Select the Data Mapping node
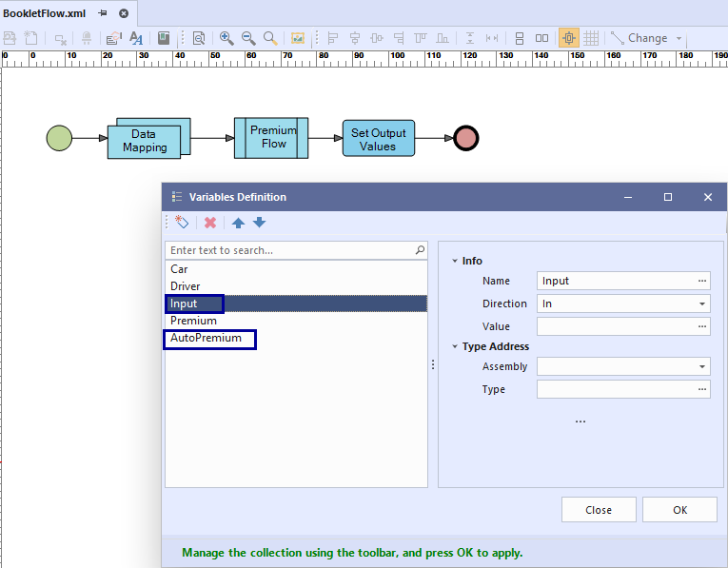This screenshot has width=728, height=568. (148, 139)
